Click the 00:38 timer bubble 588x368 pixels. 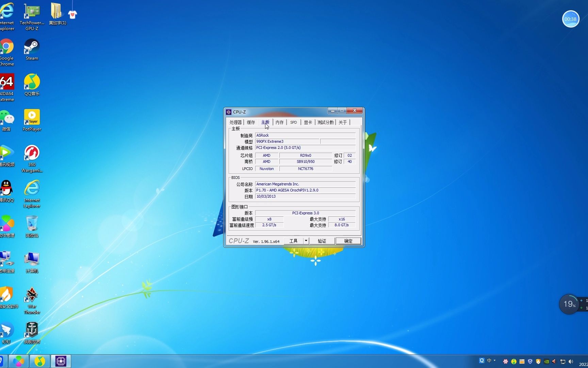coord(571,19)
